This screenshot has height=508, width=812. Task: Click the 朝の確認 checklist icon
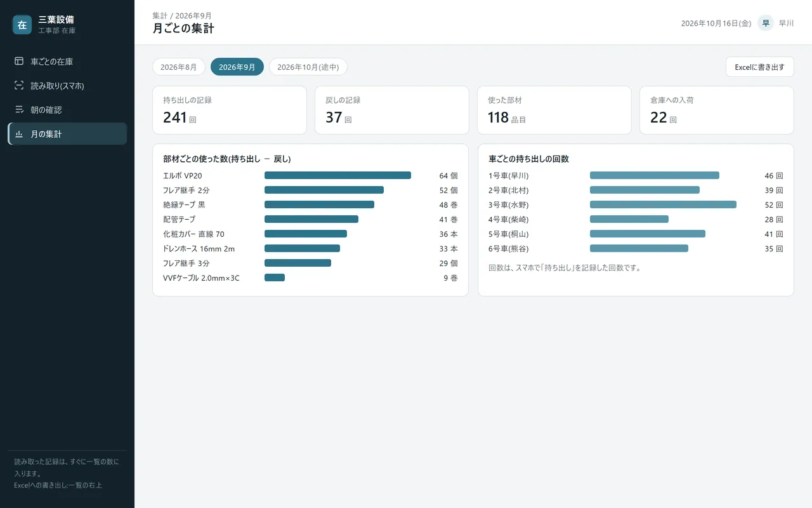[19, 110]
